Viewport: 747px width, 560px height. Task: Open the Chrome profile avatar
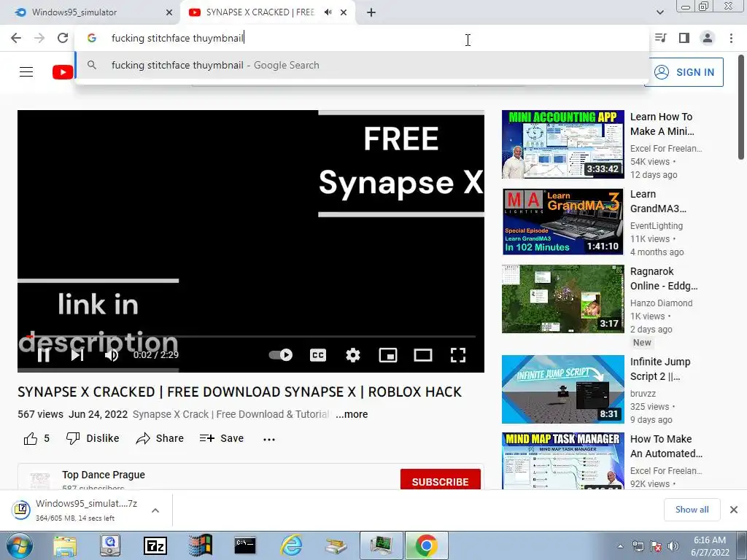[708, 38]
